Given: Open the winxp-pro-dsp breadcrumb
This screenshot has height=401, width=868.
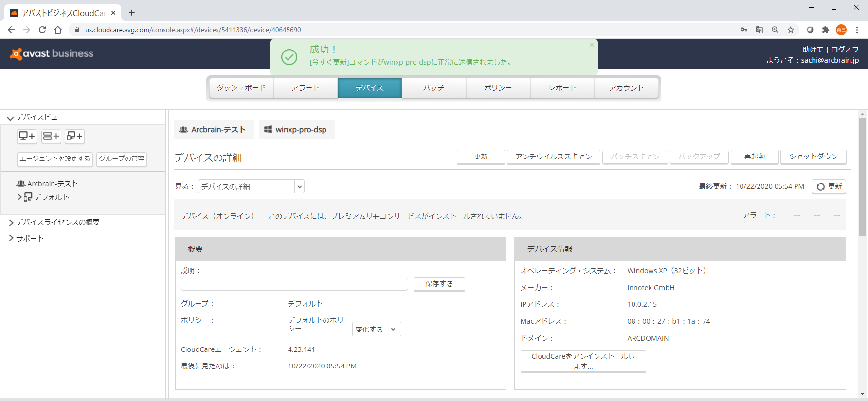Looking at the screenshot, I should [297, 130].
